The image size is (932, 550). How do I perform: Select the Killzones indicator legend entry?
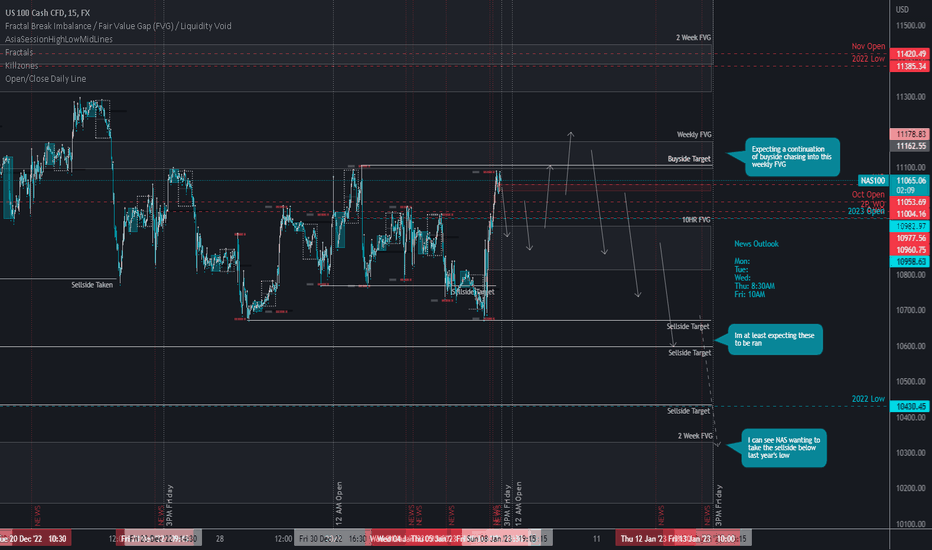click(21, 65)
